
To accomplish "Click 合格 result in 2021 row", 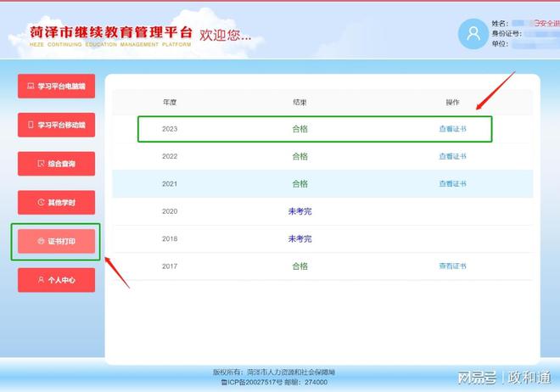I will point(300,184).
